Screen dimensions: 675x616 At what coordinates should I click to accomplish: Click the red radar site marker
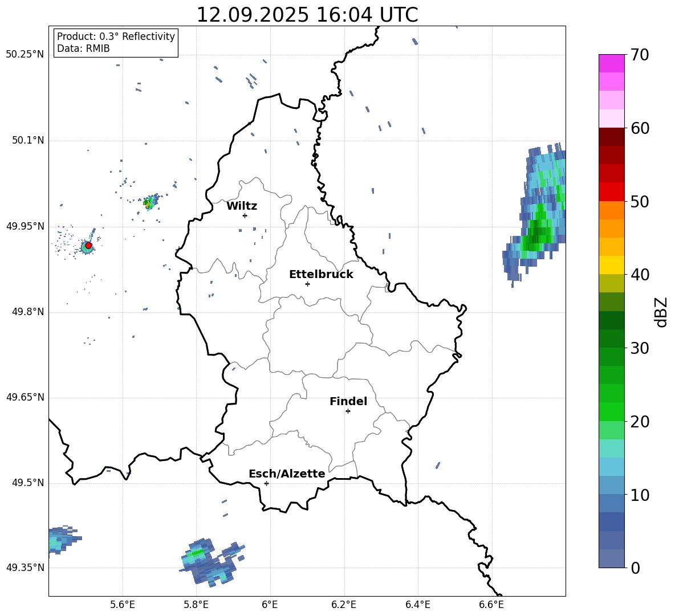coord(88,246)
